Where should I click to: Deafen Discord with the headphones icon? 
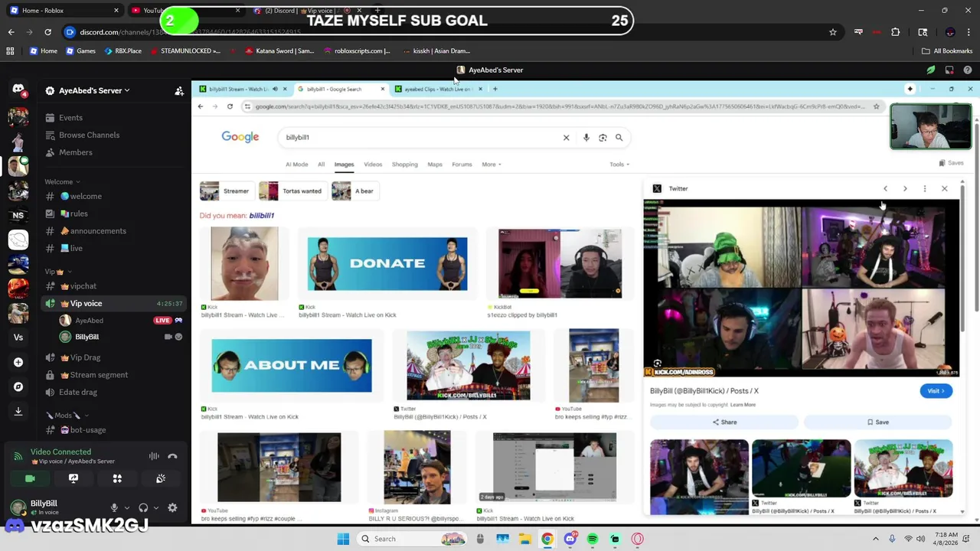pos(143,507)
